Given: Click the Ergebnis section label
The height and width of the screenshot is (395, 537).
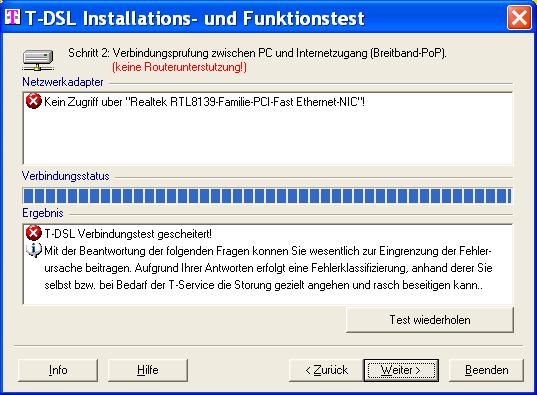Looking at the screenshot, I should click(43, 213).
